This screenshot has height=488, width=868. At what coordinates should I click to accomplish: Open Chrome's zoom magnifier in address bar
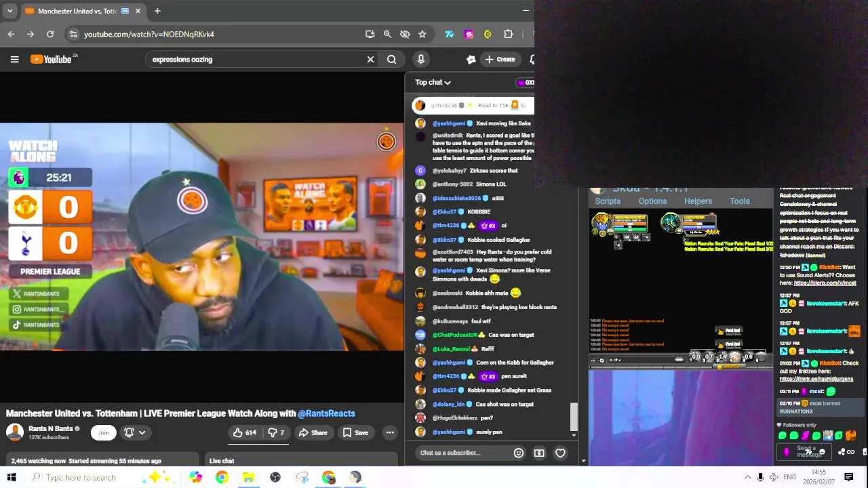[x=387, y=34]
